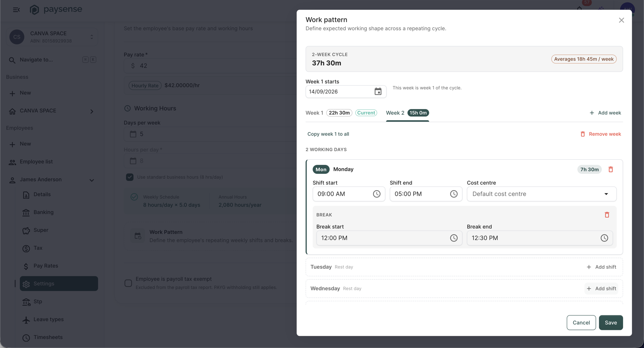Open time picker for Break end
Screen dimensions: 644x348
(x=604, y=238)
